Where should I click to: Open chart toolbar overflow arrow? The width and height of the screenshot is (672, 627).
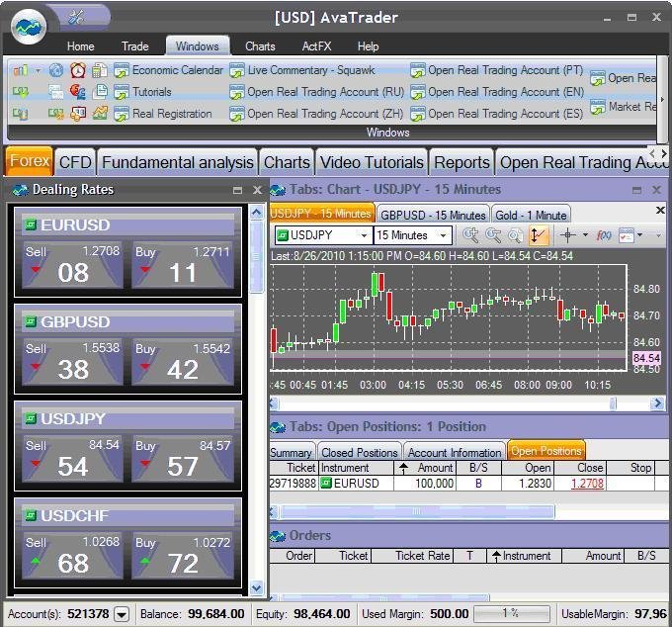(x=659, y=235)
